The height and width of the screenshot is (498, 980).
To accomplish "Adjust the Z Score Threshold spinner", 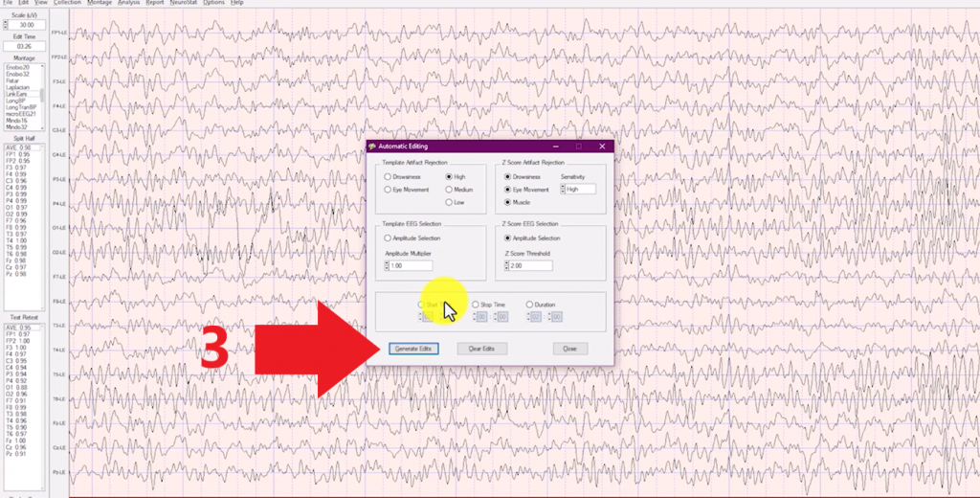I will tap(505, 265).
